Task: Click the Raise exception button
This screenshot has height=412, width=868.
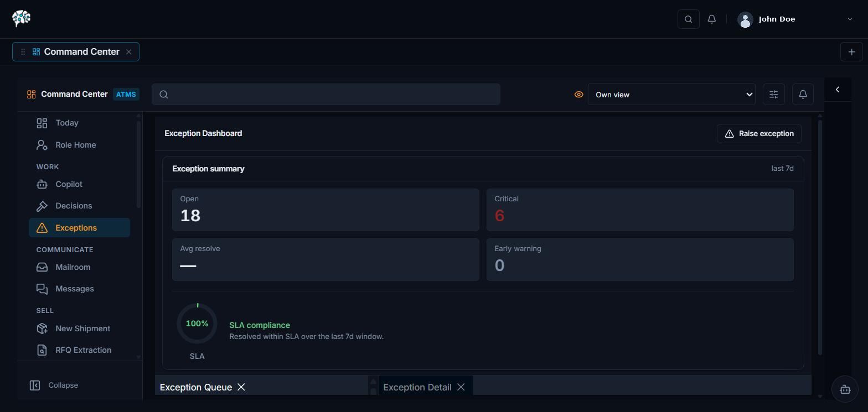Action: click(759, 133)
